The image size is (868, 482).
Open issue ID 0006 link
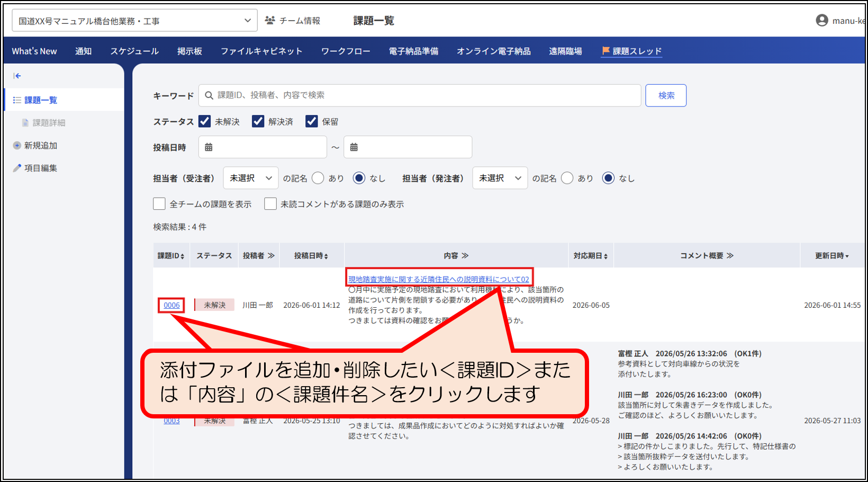(x=171, y=305)
